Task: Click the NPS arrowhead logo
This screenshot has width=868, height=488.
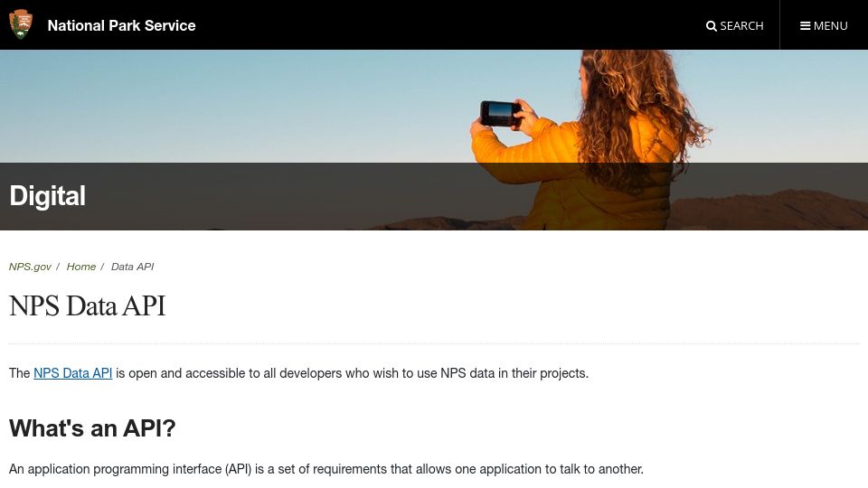Action: pos(21,24)
